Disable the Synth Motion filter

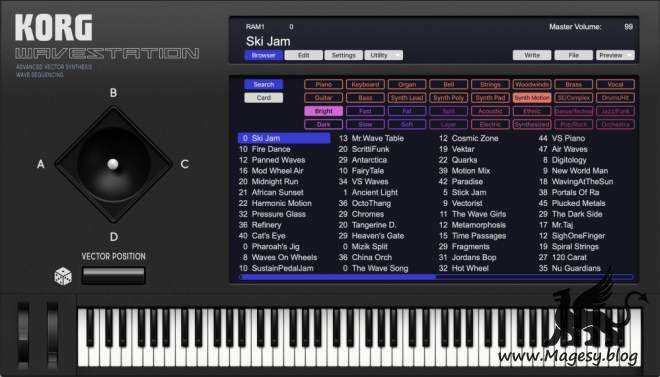point(532,98)
